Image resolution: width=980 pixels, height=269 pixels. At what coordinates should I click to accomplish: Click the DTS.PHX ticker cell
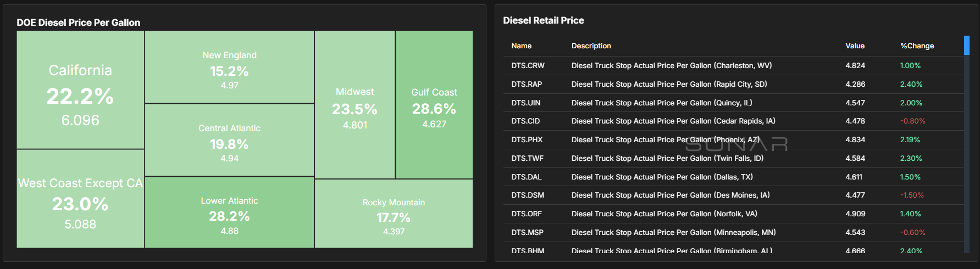click(527, 139)
